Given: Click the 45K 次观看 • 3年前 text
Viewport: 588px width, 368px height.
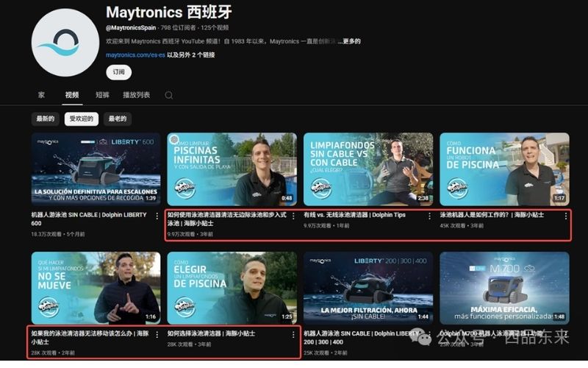Looking at the screenshot, I should tap(462, 226).
